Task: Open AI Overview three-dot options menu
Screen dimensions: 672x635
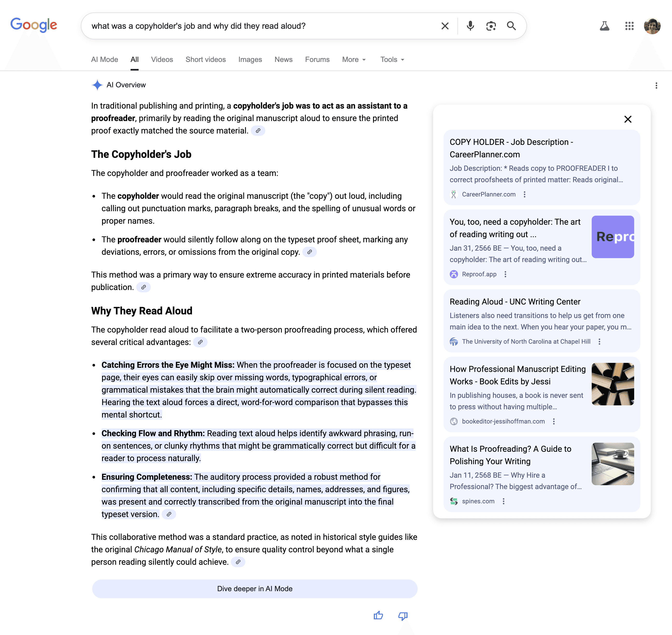Action: 656,85
